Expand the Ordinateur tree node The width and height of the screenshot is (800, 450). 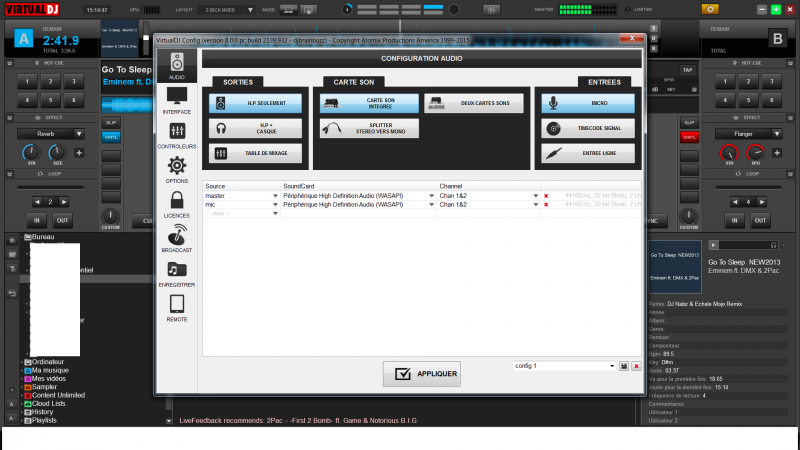point(21,362)
